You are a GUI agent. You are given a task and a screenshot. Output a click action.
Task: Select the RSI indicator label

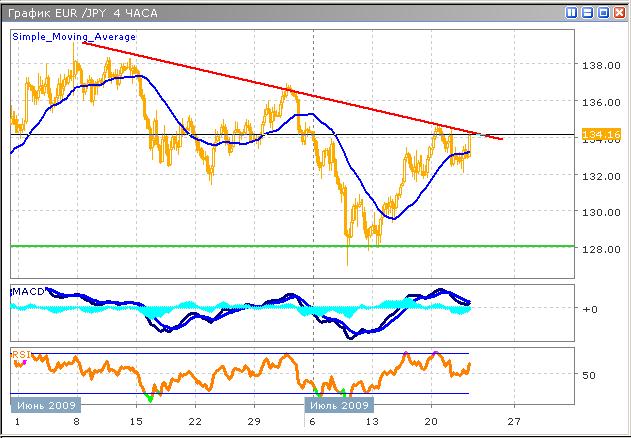[x=20, y=354]
